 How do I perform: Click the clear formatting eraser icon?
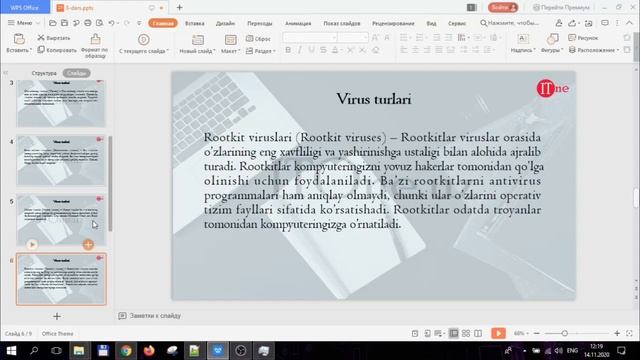(x=376, y=50)
